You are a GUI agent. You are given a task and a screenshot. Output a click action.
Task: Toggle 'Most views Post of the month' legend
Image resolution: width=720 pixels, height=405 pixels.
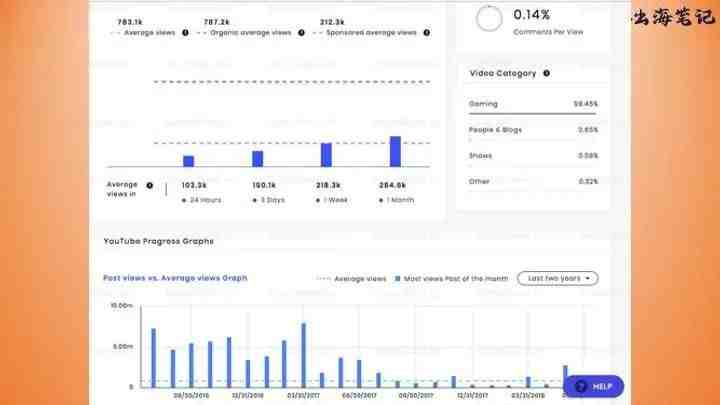[x=455, y=278]
